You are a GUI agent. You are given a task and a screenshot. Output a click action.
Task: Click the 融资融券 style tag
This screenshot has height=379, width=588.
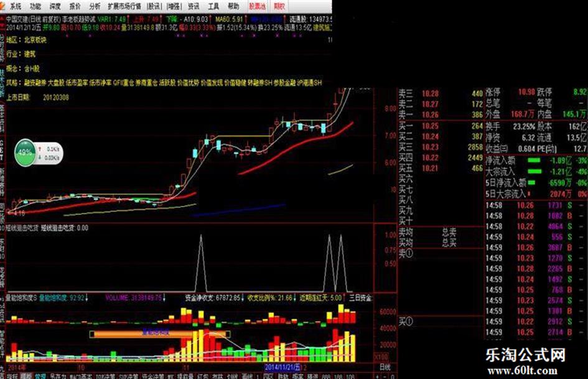pyautogui.click(x=35, y=83)
